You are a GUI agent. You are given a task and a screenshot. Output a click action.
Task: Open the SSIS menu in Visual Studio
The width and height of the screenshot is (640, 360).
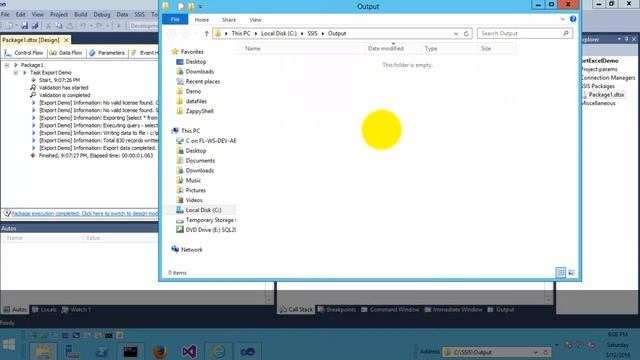click(139, 14)
